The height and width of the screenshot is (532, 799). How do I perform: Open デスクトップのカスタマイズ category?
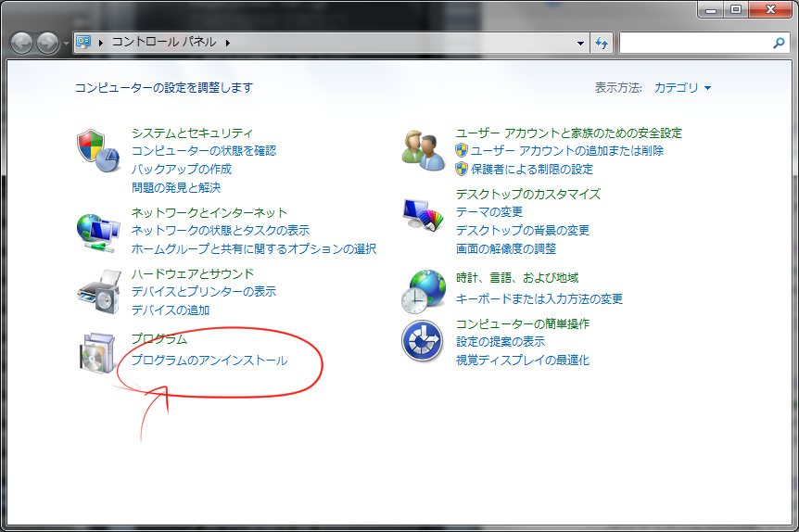click(x=528, y=194)
